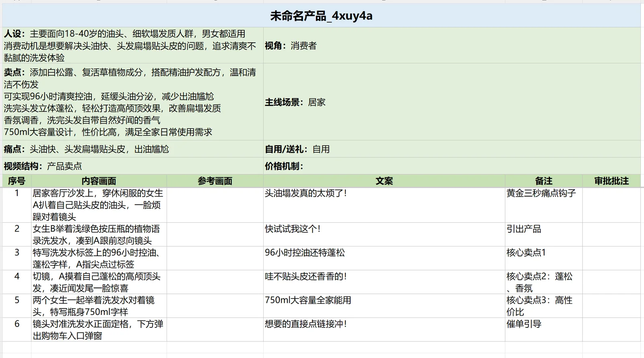Image resolution: width=644 pixels, height=358 pixels.
Task: Select sequence number 6 in 序号 column
Action: 17,329
